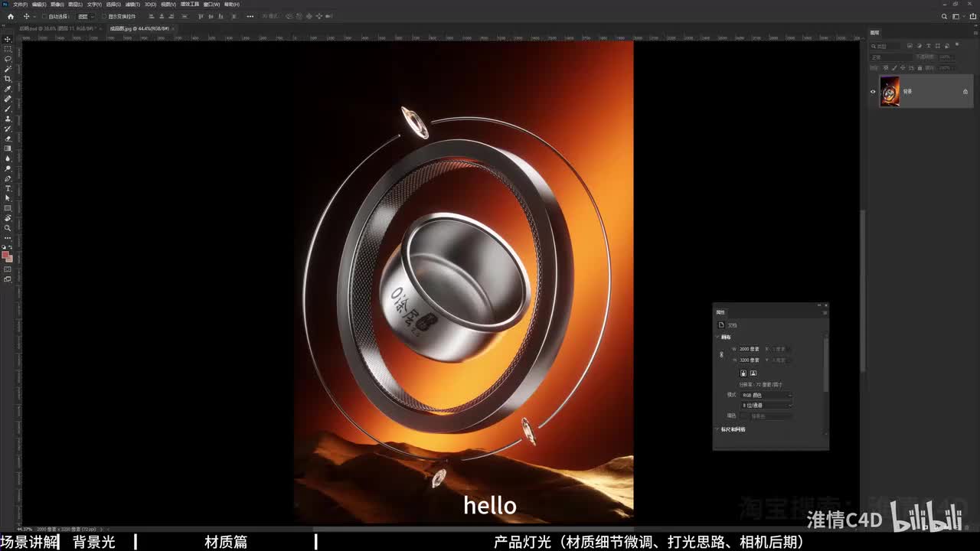The image size is (980, 551).
Task: Select the Path Selection tool
Action: [8, 198]
